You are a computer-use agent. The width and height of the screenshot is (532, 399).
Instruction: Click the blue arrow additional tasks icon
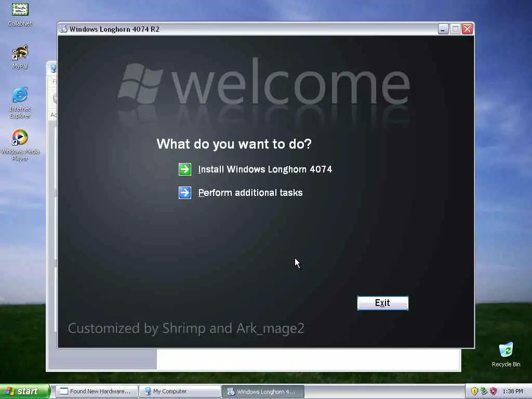click(x=185, y=193)
